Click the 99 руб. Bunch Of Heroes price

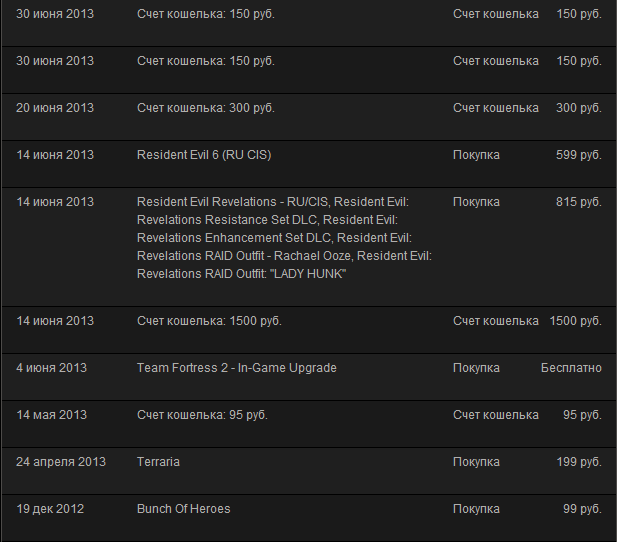(x=582, y=509)
